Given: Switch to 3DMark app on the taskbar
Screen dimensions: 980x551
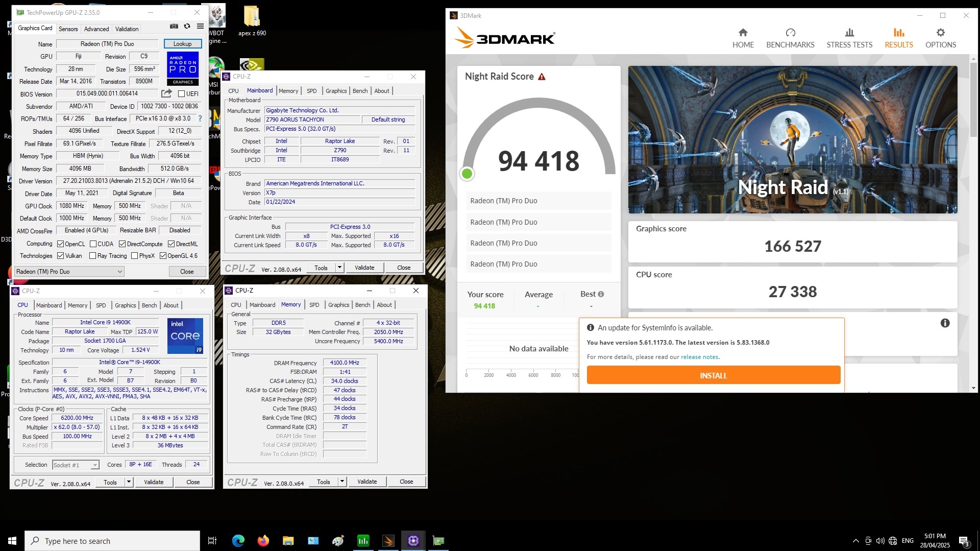Looking at the screenshot, I should pyautogui.click(x=388, y=541).
